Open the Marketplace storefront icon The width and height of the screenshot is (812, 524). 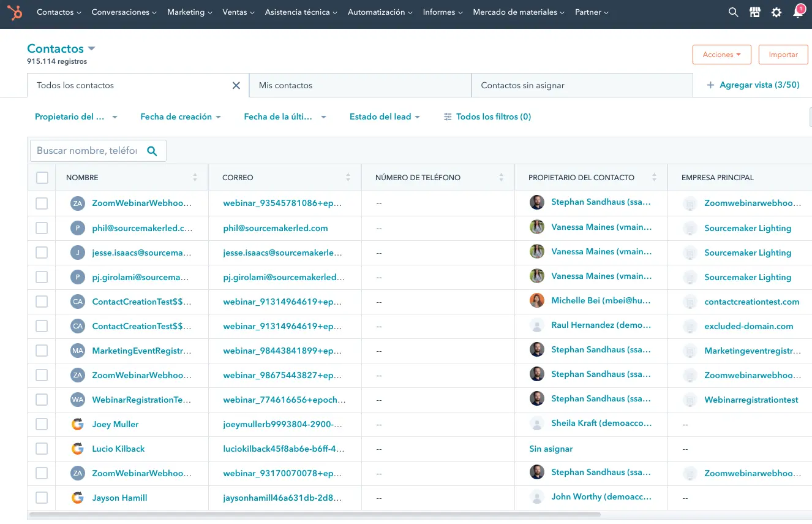point(755,12)
